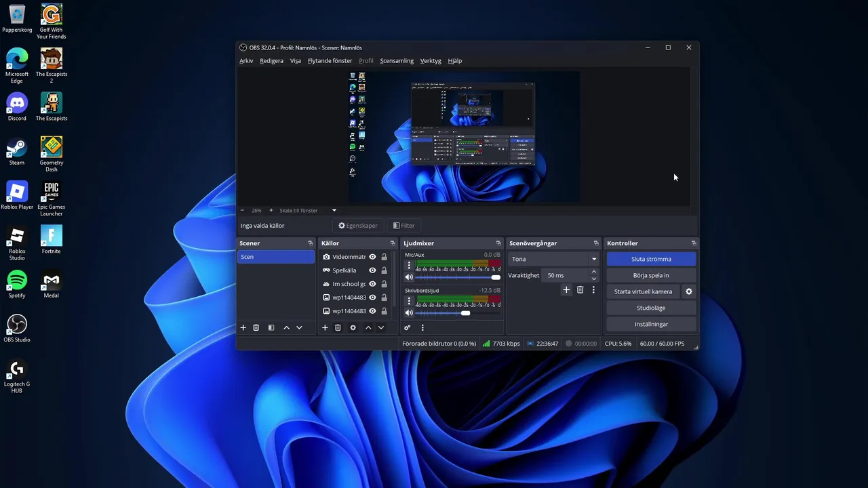Viewport: 868px width, 488px height.
Task: Adjust the Mic/Aux volume slider
Action: click(x=458, y=277)
